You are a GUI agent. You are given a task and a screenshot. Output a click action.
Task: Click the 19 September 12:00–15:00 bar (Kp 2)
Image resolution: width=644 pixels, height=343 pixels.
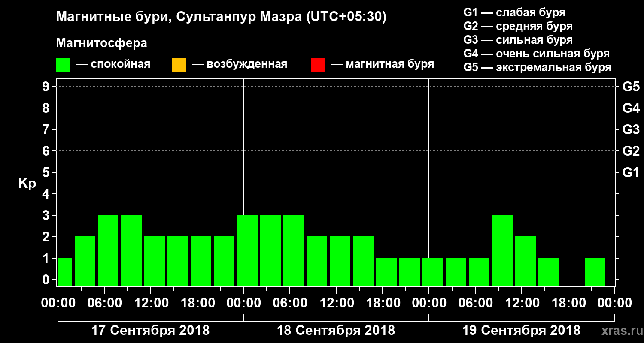pos(526,262)
